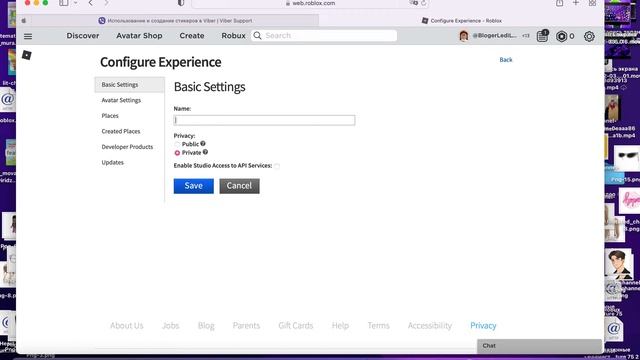The image size is (640, 360).
Task: Open the Updates section
Action: pos(129,162)
